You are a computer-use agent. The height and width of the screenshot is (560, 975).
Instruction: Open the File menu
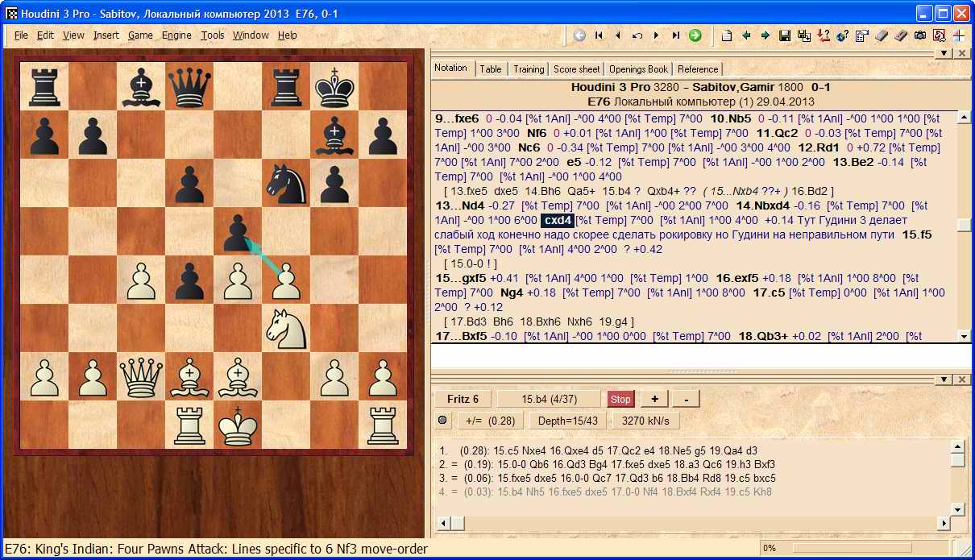click(x=21, y=35)
